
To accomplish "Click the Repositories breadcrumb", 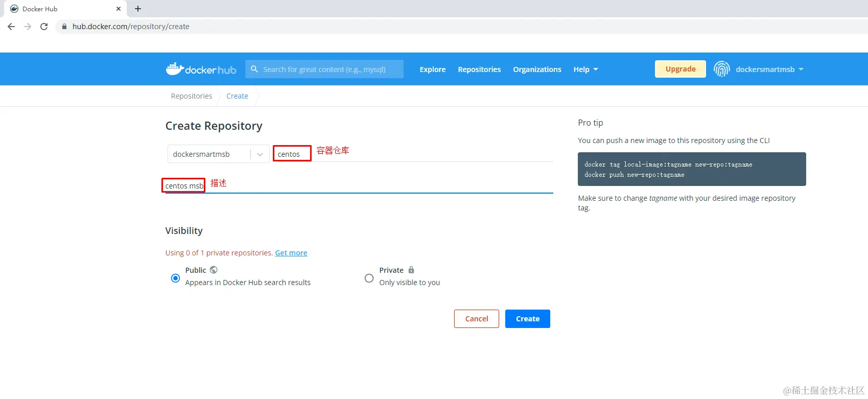I will [192, 96].
